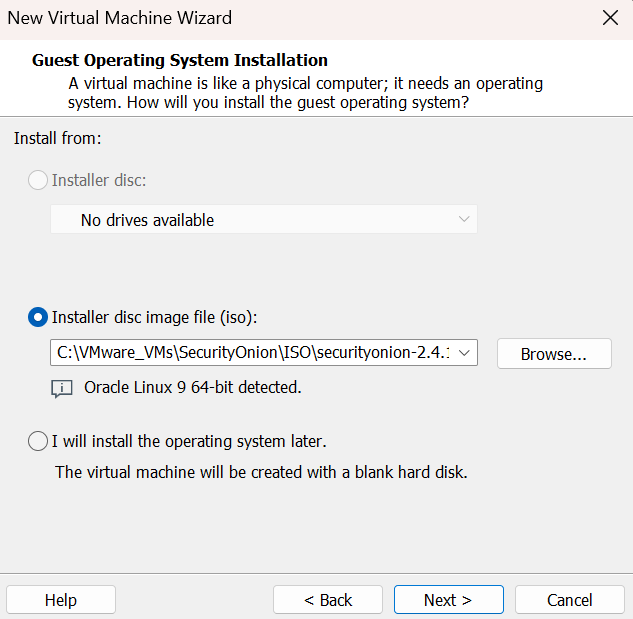633x619 pixels.
Task: Click the info icon beside Oracle Linux detected
Action: pos(62,388)
